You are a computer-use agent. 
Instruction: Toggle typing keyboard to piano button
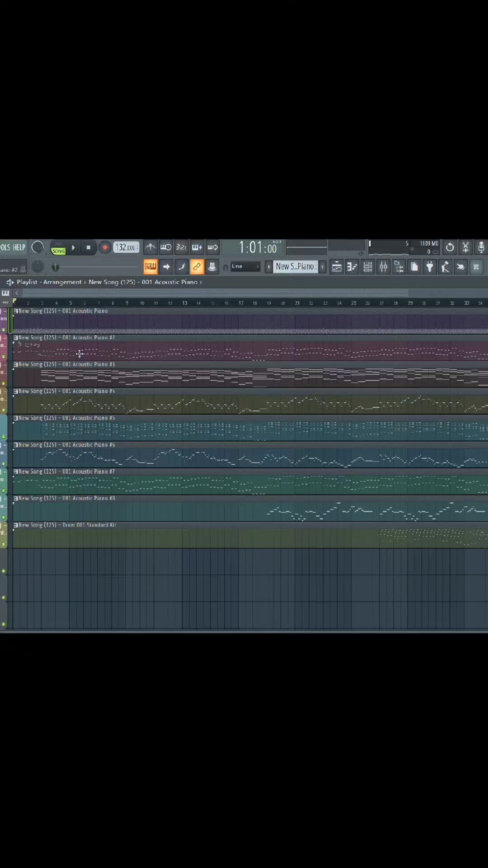pyautogui.click(x=150, y=267)
